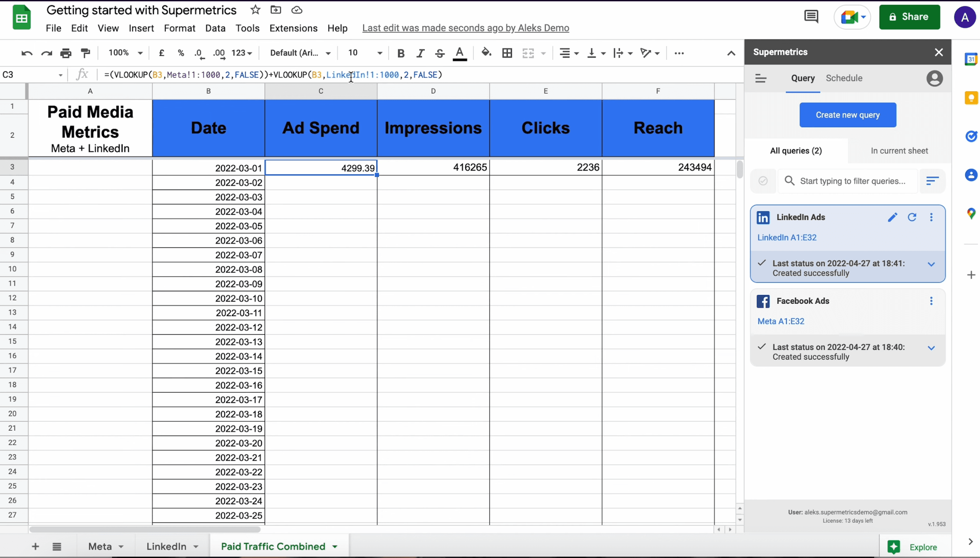Click the Share button

coord(909,17)
